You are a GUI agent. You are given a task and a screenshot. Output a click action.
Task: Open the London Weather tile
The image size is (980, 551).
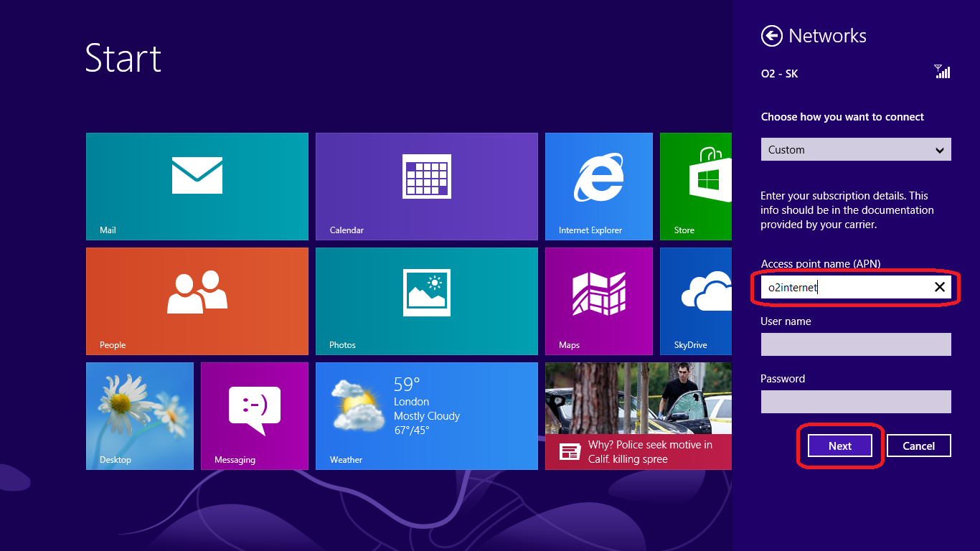(x=426, y=415)
